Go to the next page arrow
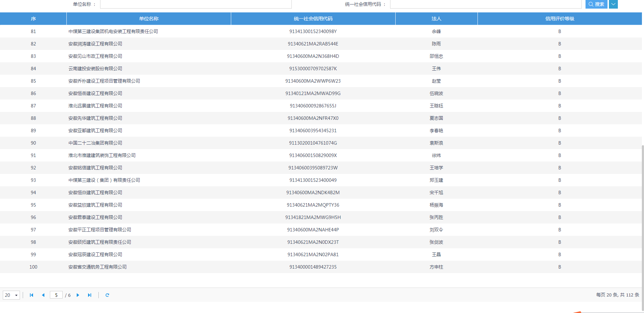 (78, 295)
